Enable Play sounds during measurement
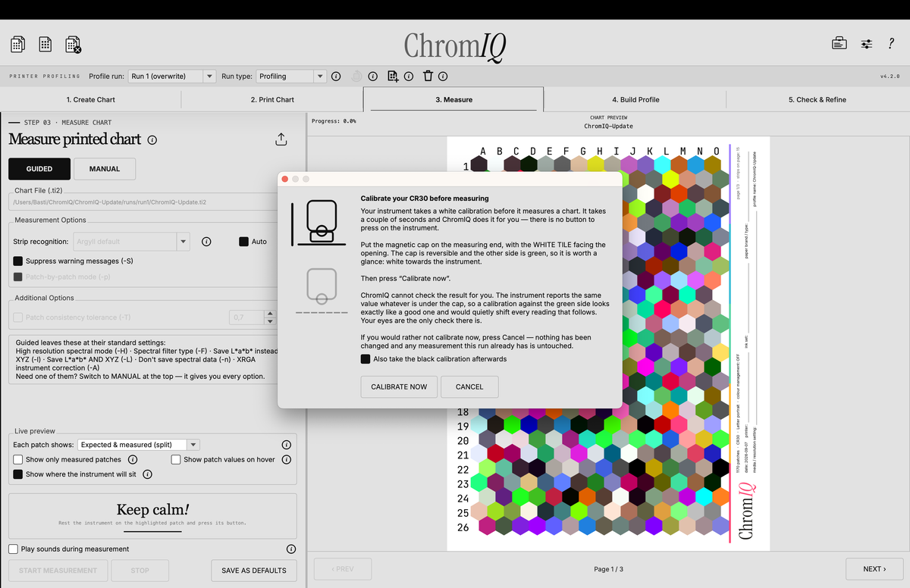This screenshot has width=910, height=588. pyautogui.click(x=14, y=549)
